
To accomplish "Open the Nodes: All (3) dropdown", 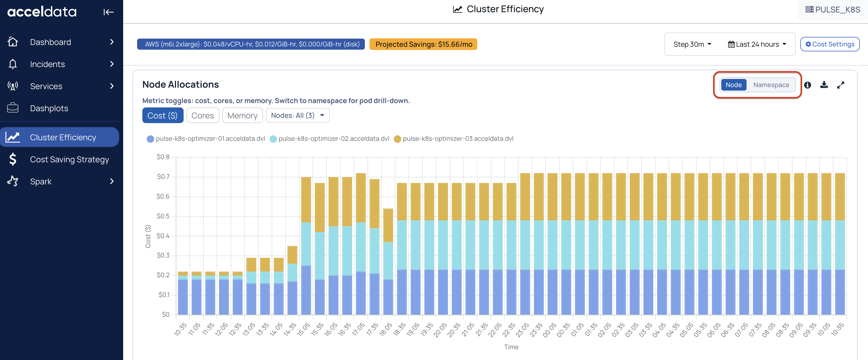I will pyautogui.click(x=297, y=116).
